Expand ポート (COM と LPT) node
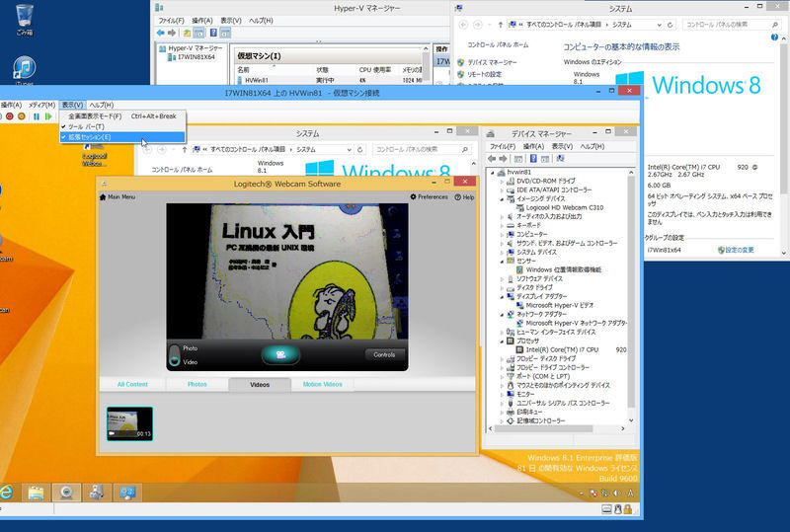The width and height of the screenshot is (790, 532). [502, 376]
